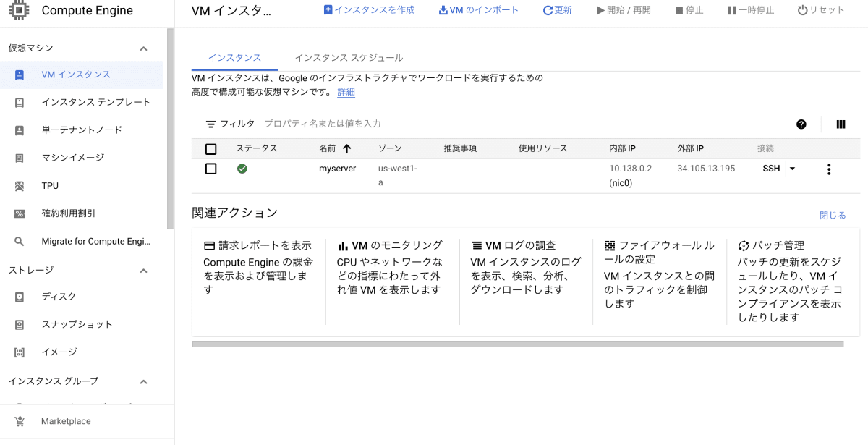Open the SSH connection options dropdown
868x445 pixels.
[792, 169]
